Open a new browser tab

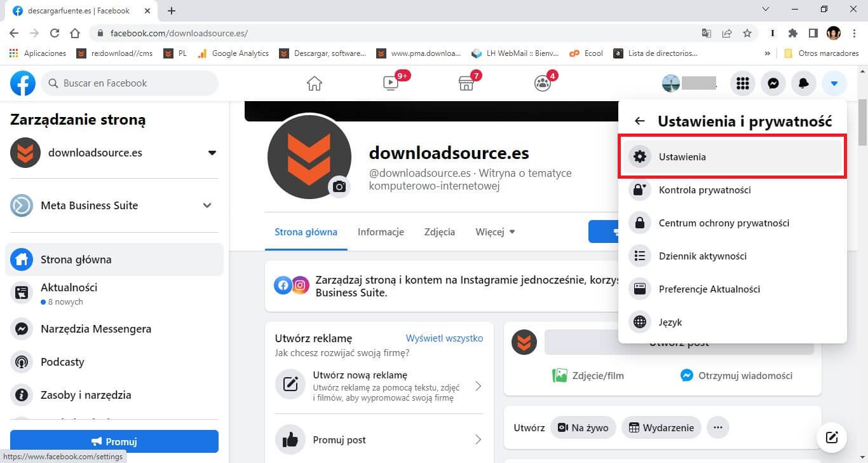point(172,11)
